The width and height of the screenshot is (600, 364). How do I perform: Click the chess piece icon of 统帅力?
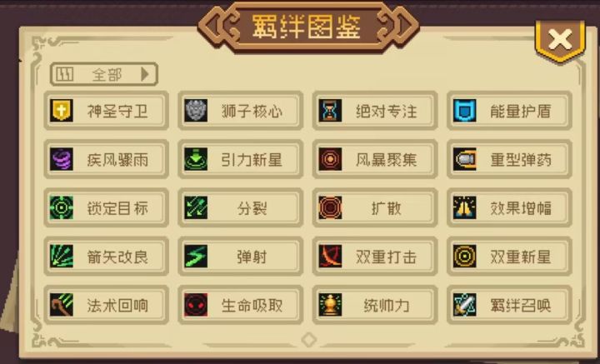pos(330,305)
